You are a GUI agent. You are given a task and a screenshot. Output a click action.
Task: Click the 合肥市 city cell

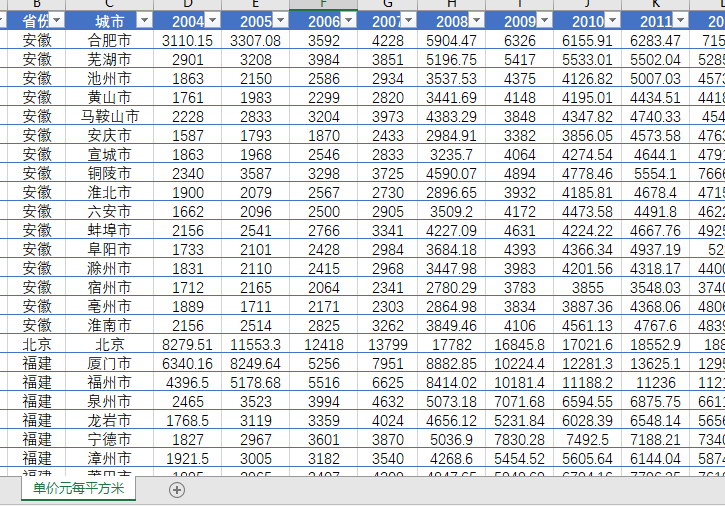(110, 40)
